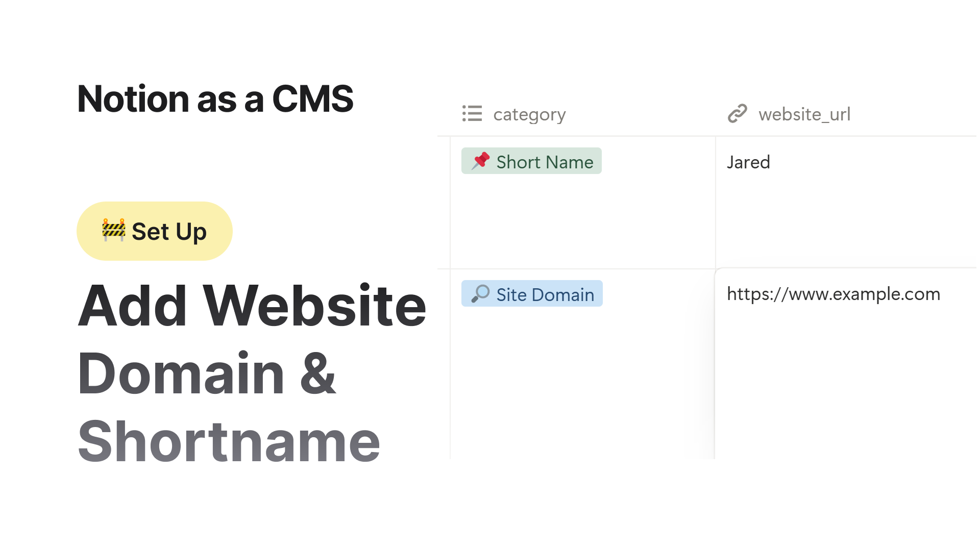Select the blue Site Domain category tag
Viewport: 980px width, 551px height.
(532, 294)
